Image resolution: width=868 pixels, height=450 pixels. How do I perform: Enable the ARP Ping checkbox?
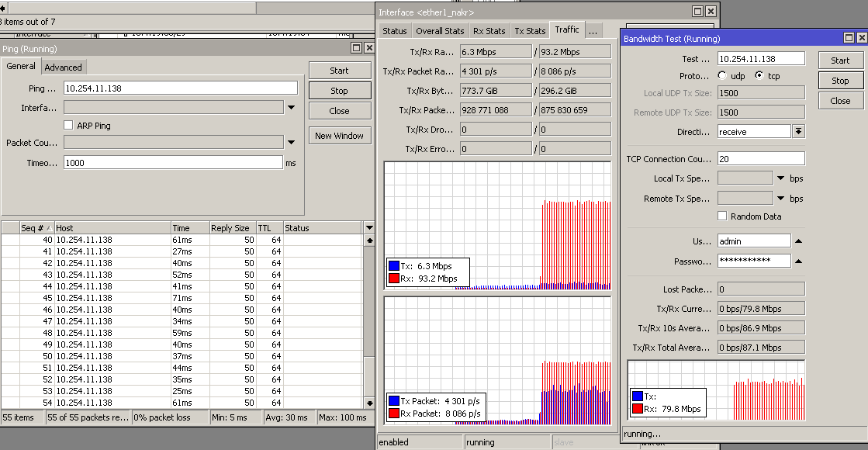[x=69, y=125]
